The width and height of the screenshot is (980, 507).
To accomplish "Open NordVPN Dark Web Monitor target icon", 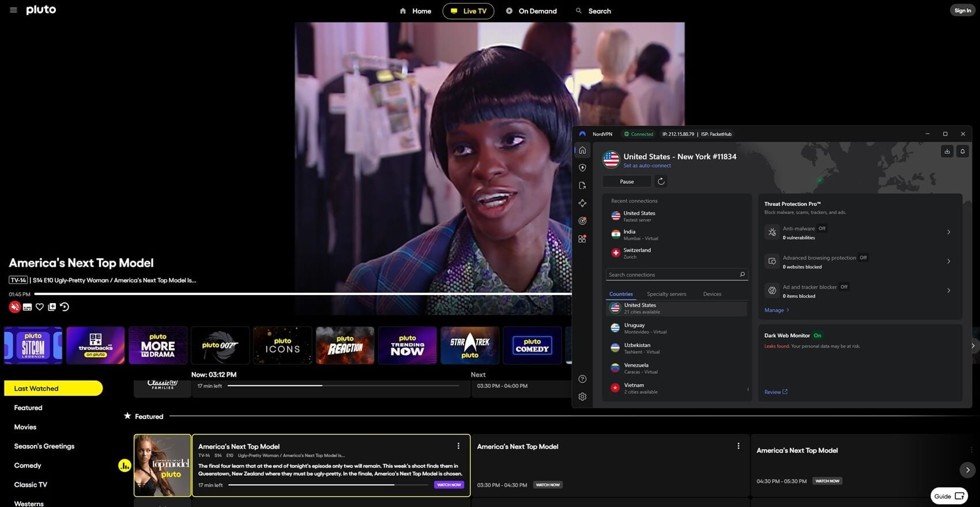I will (582, 221).
